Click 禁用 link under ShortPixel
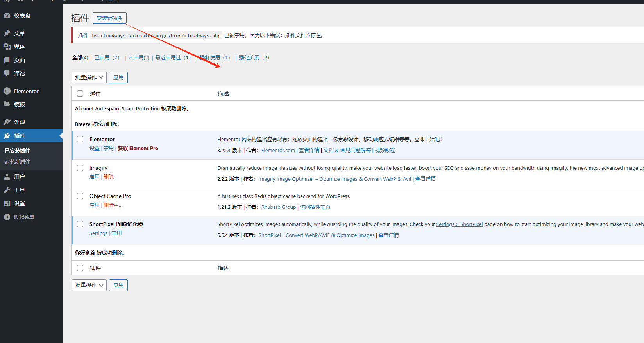 pyautogui.click(x=116, y=233)
